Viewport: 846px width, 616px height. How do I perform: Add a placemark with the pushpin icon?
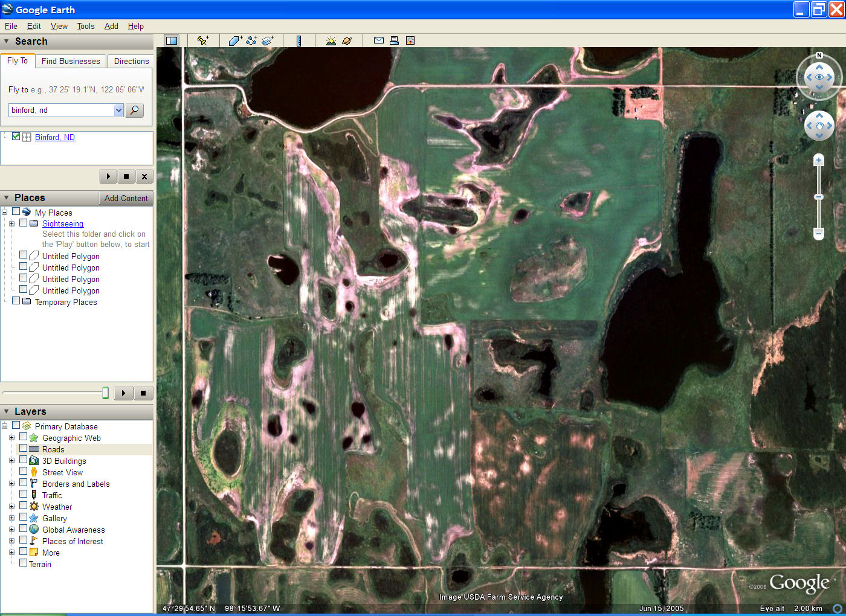pos(203,40)
